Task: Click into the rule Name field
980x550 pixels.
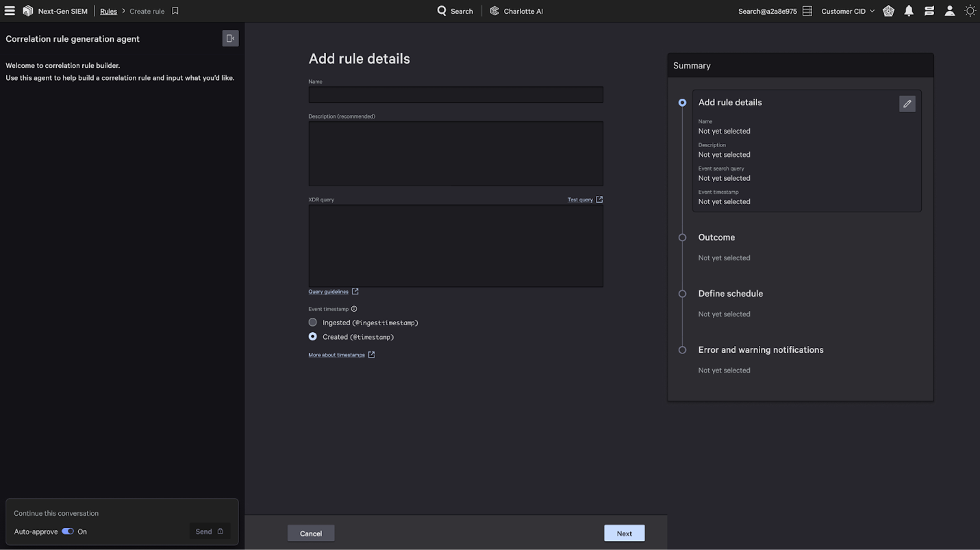Action: (455, 95)
